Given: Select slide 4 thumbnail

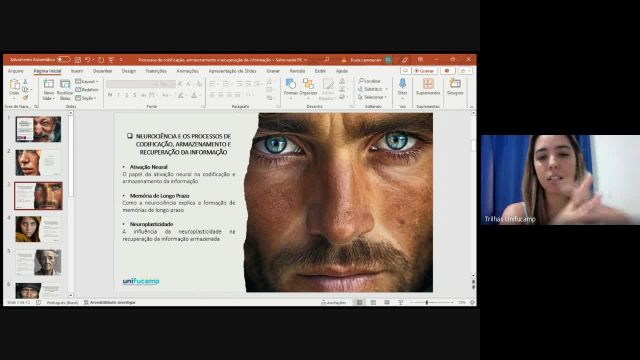Looking at the screenshot, I should [38, 229].
